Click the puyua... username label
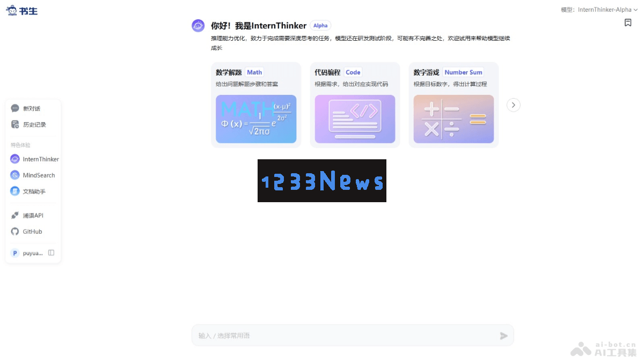The width and height of the screenshot is (644, 362). 33,253
